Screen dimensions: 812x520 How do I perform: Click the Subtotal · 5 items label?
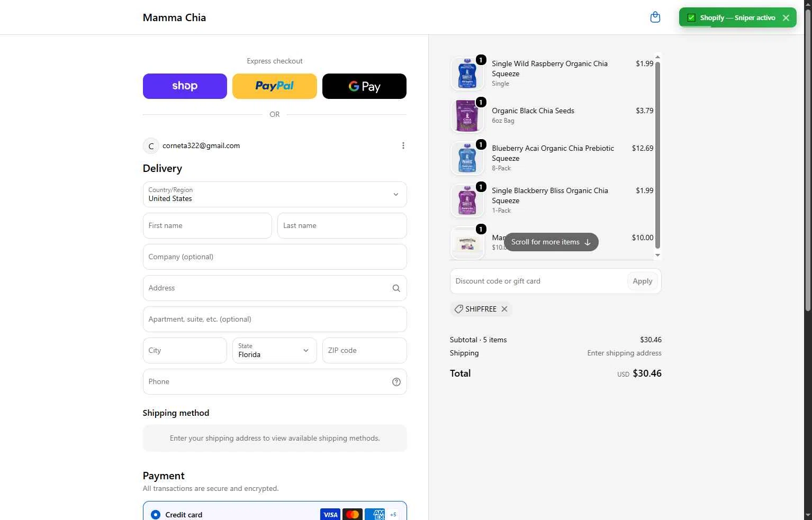coord(479,340)
